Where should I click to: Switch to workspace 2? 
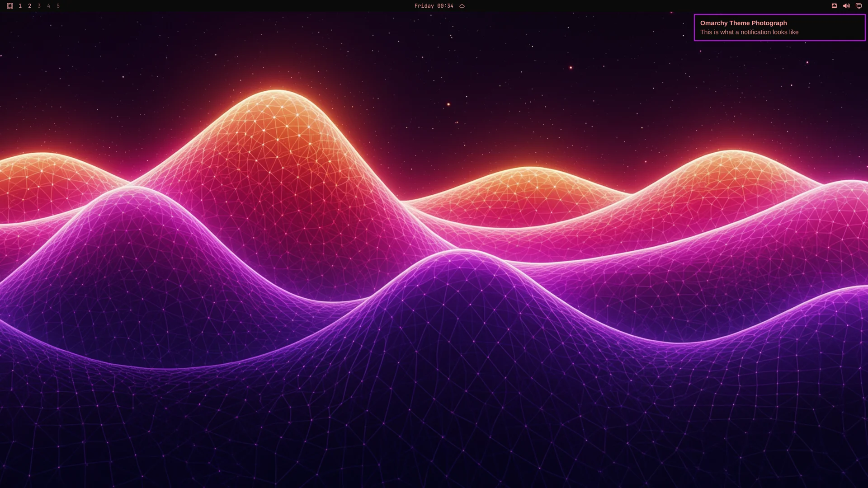pyautogui.click(x=29, y=6)
